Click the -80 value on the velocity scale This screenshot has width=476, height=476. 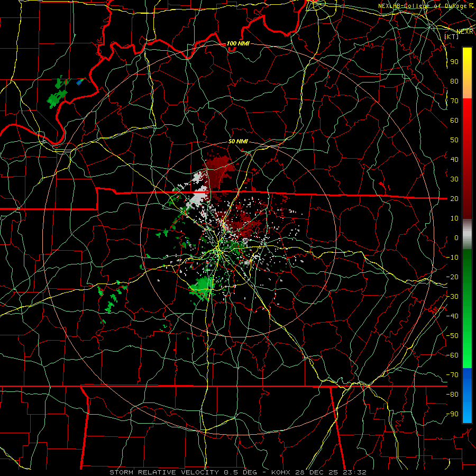[452, 395]
